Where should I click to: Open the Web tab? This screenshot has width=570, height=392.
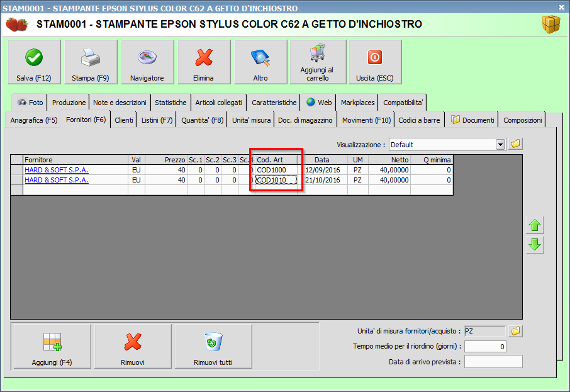(x=319, y=103)
